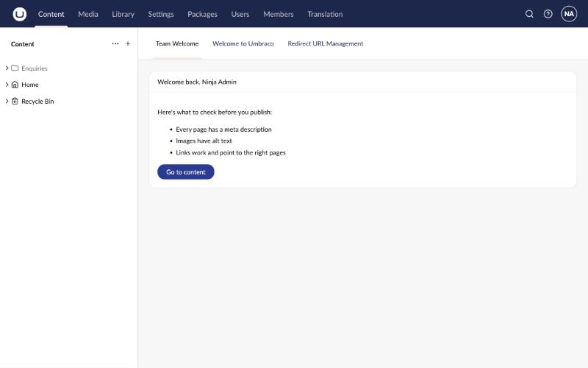Open the Settings section
Screen dimensions: 588x368
(161, 14)
